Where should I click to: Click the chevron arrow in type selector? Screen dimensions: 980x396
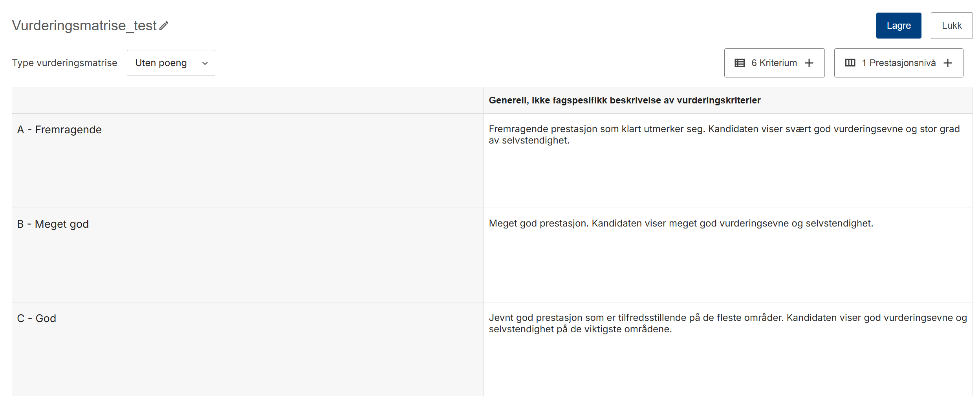pyautogui.click(x=205, y=63)
